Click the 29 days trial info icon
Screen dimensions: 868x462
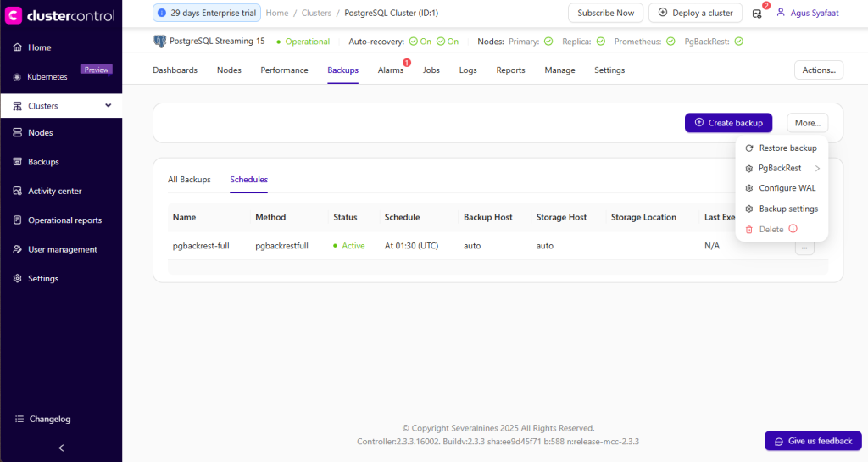click(x=162, y=14)
